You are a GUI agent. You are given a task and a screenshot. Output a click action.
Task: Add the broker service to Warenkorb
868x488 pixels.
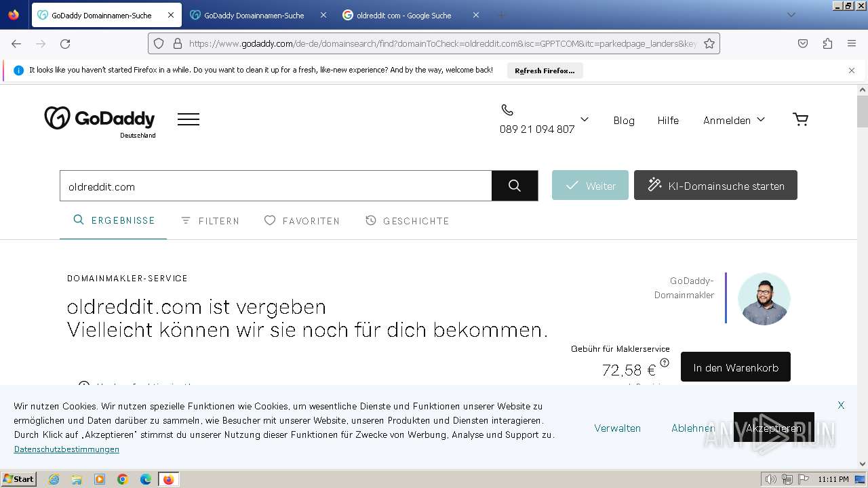click(x=736, y=367)
